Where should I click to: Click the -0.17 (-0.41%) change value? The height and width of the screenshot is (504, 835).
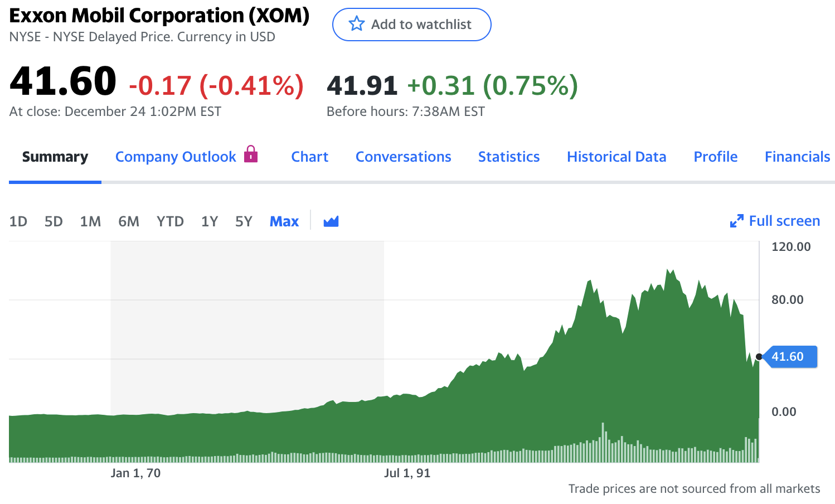point(216,85)
